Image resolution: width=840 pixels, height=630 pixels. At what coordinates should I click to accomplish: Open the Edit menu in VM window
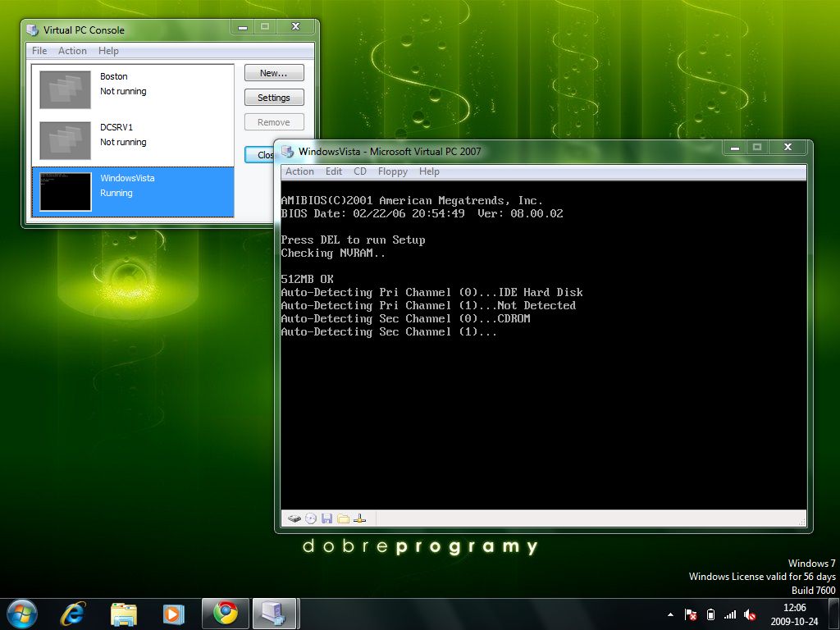pos(333,171)
